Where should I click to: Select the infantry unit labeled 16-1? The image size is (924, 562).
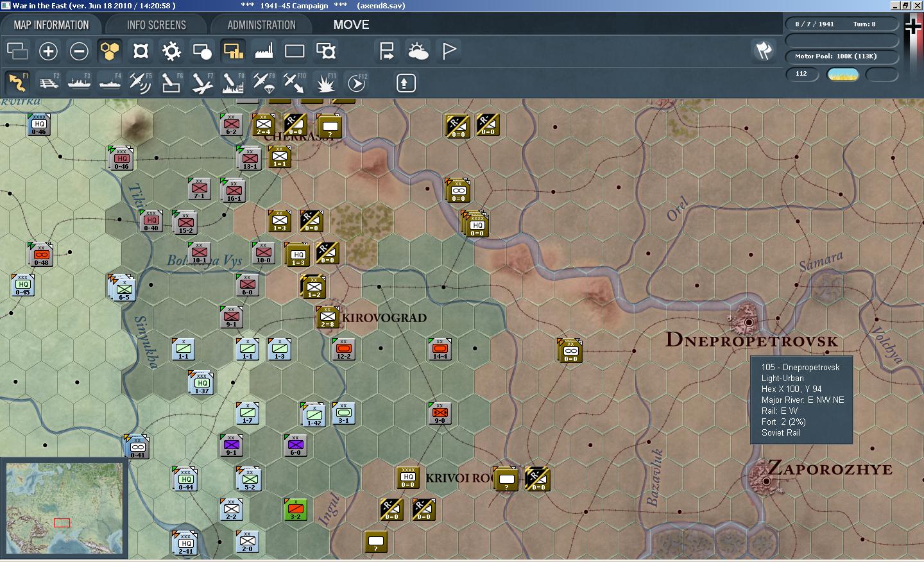[x=234, y=191]
